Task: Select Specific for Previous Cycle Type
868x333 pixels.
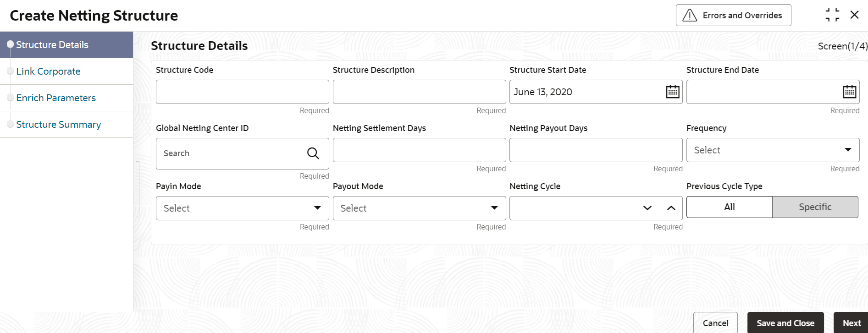Action: coord(815,207)
